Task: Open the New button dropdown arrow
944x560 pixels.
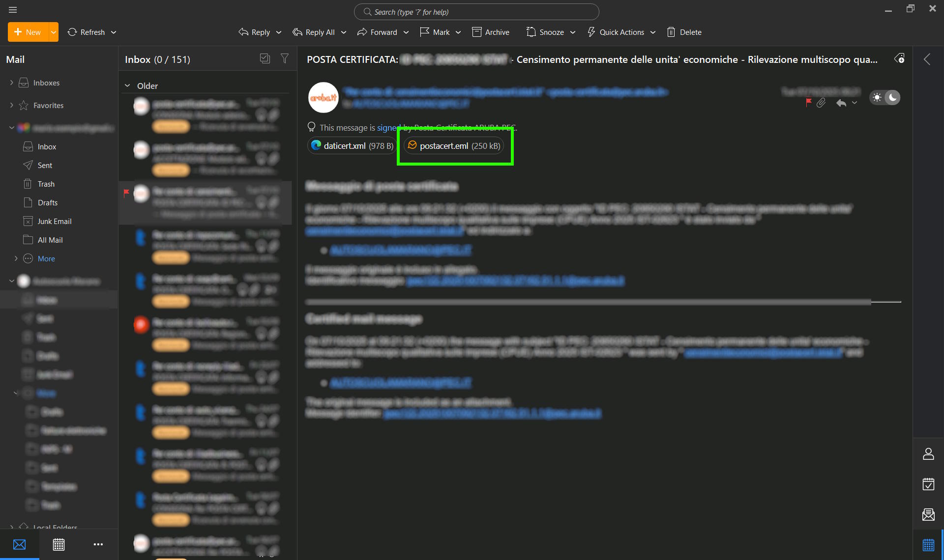Action: (x=53, y=32)
